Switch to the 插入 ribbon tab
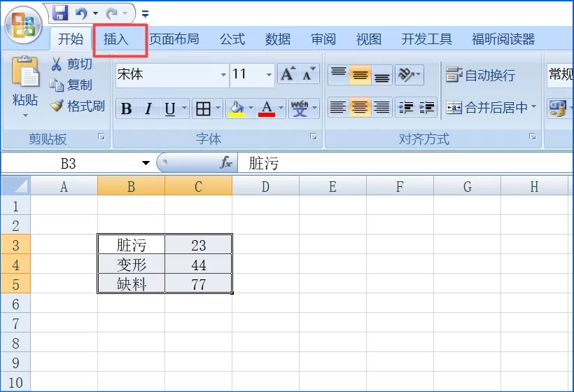The width and height of the screenshot is (574, 392). pos(116,39)
